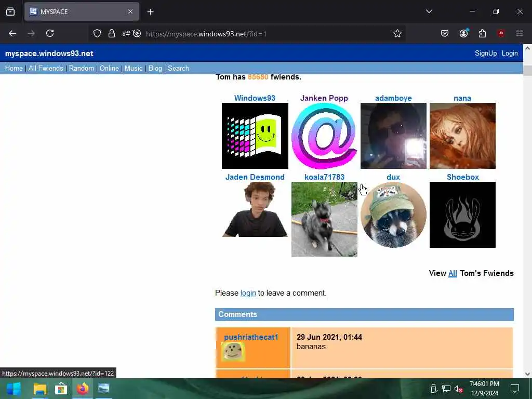Click the Janken Popp @ symbol avatar
This screenshot has width=532, height=399.
pyautogui.click(x=324, y=136)
